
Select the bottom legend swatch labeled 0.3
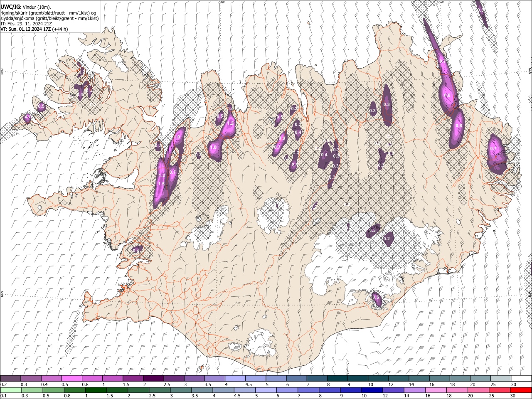pos(32,390)
